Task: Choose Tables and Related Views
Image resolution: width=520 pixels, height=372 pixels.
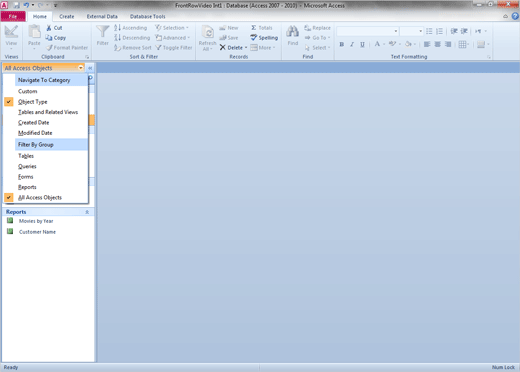Action: tap(48, 112)
